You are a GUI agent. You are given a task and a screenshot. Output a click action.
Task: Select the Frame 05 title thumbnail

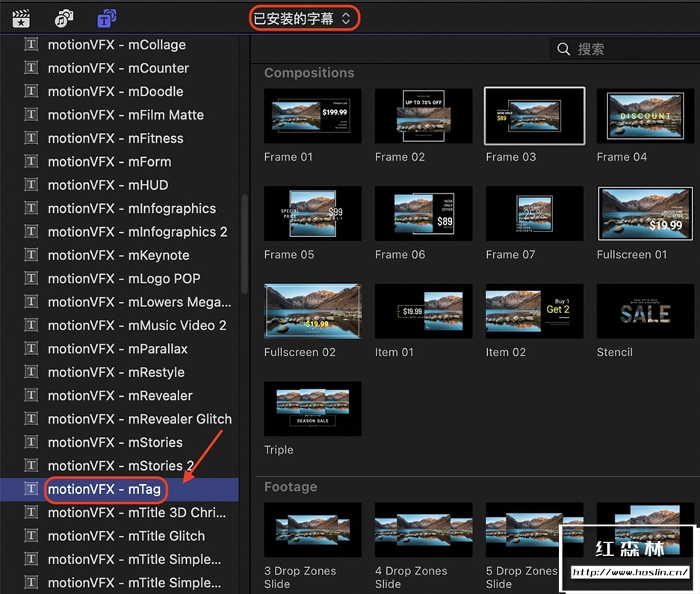312,214
